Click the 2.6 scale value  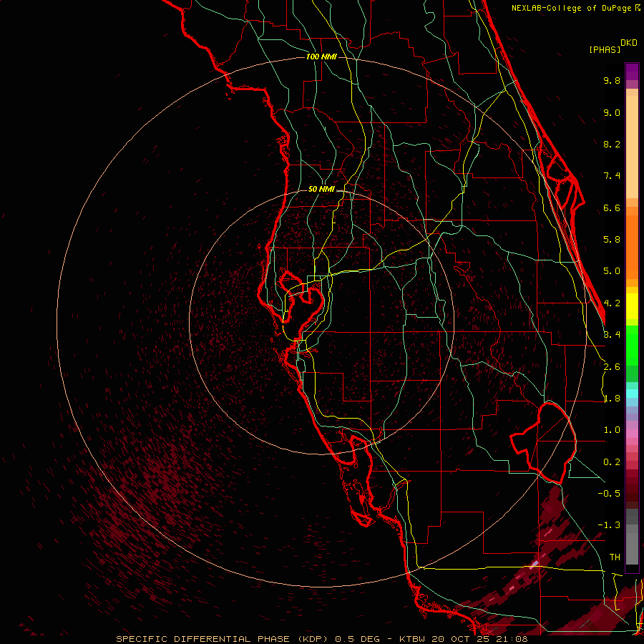pos(612,367)
